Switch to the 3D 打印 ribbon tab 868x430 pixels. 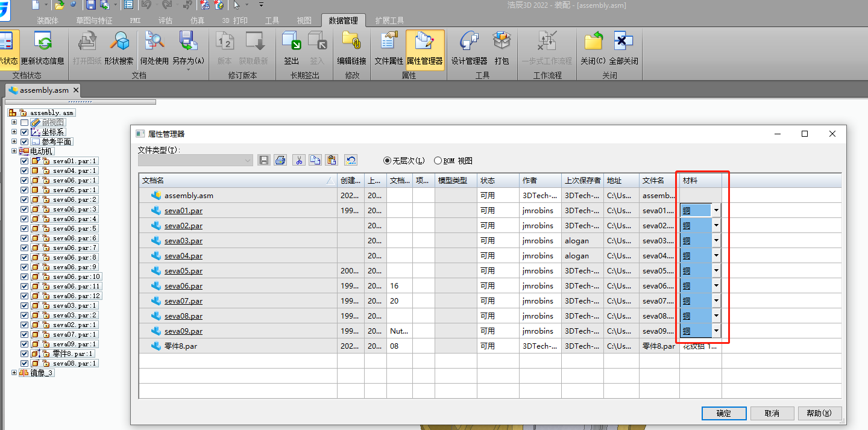235,20
